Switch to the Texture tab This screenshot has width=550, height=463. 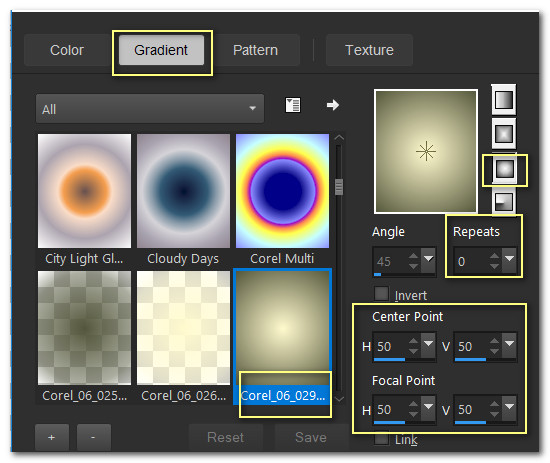tap(369, 50)
